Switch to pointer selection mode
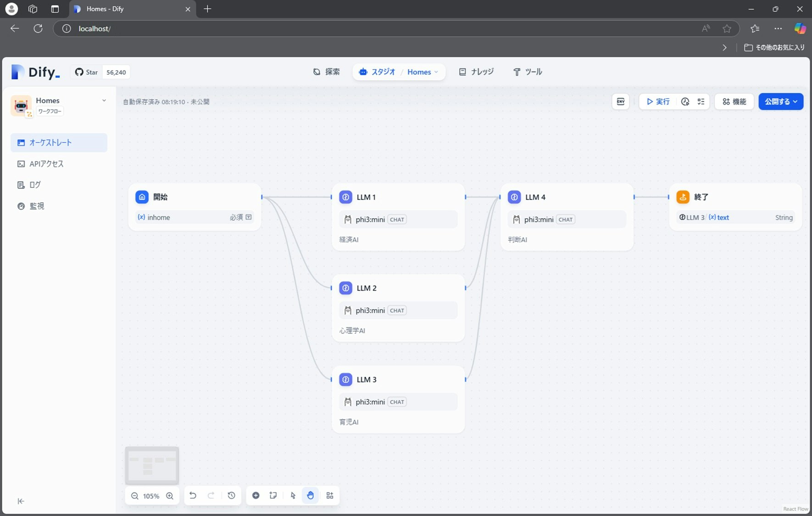 point(293,495)
